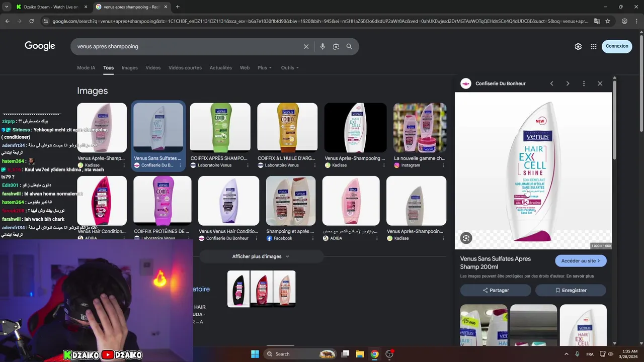Close the Dzaiko Stream tab
This screenshot has width=644, height=362.
tap(86, 7)
